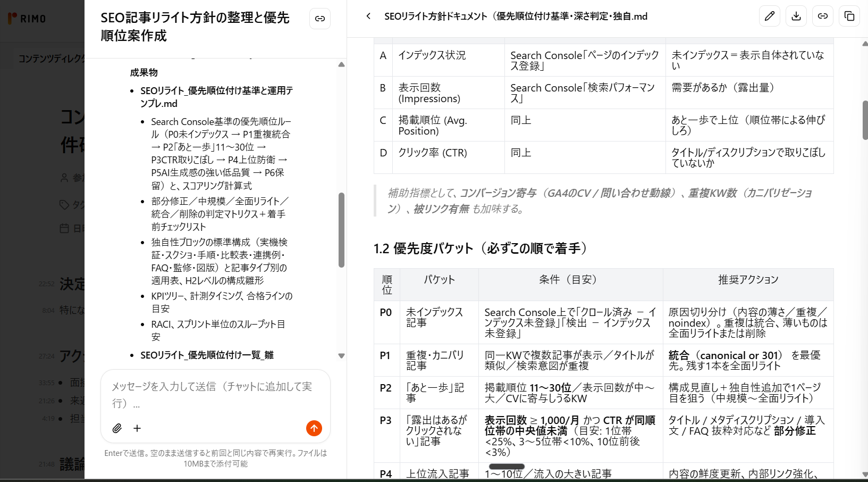Click the 「あと一歩」記事 bucket cell
The height and width of the screenshot is (482, 868).
[x=439, y=393]
